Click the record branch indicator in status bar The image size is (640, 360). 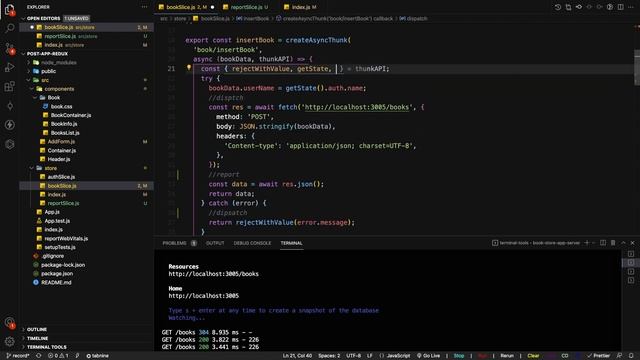click(x=18, y=356)
